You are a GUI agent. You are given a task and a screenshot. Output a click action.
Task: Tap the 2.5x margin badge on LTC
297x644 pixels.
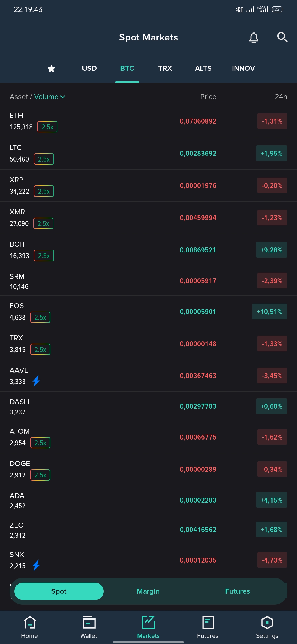click(44, 159)
